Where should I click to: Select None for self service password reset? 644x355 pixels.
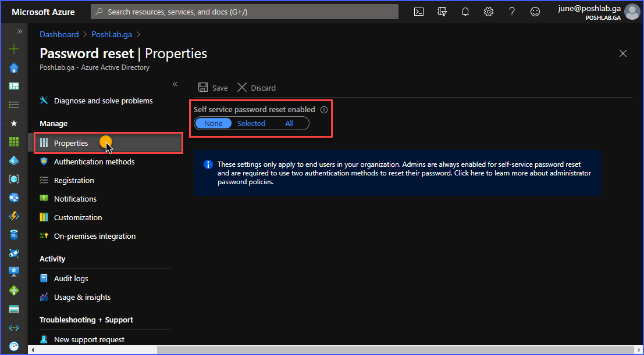(x=213, y=124)
